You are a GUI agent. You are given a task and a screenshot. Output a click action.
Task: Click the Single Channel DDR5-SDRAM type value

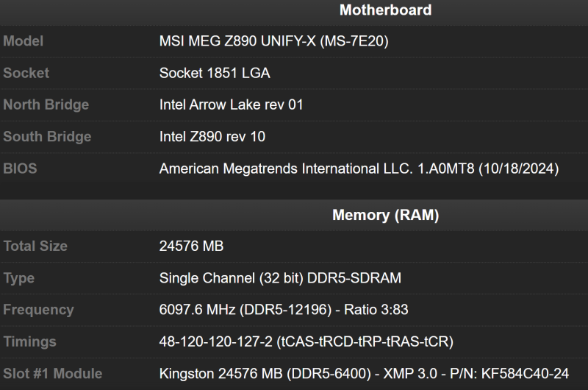pos(280,278)
